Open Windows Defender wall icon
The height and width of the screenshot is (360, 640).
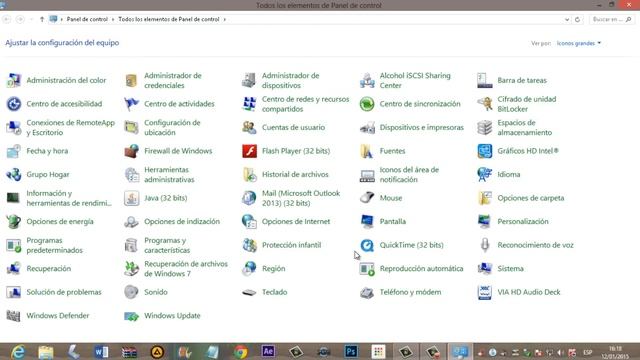point(13,316)
